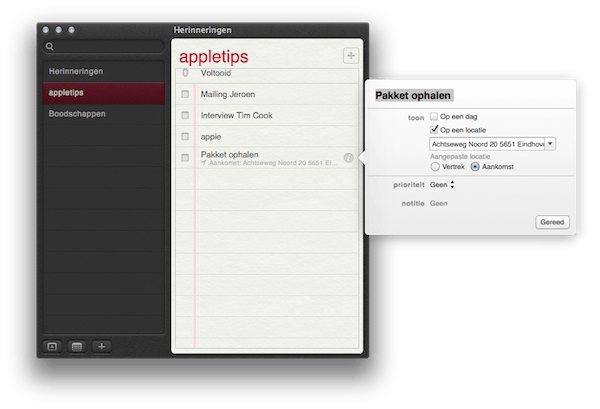Click the appletips list title
600x409 pixels.
[x=214, y=57]
